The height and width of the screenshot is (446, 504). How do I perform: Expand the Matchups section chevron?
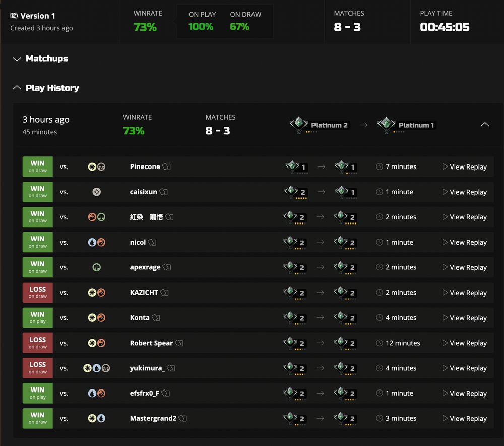(17, 59)
